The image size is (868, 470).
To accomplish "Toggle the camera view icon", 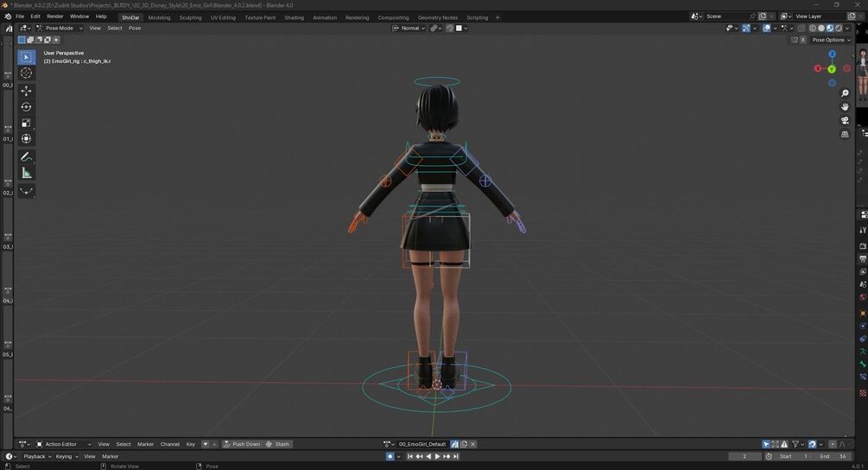I will coord(845,121).
